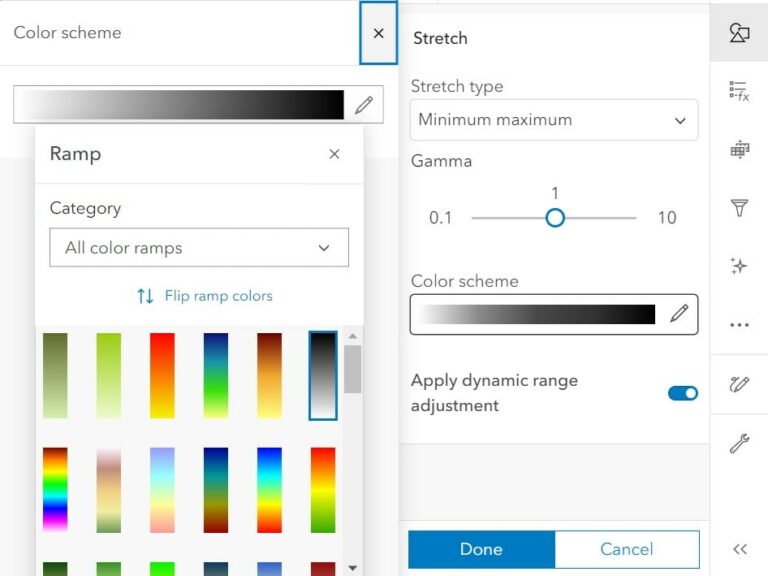The width and height of the screenshot is (768, 576).
Task: Click the Flip ramp colors link
Action: 218,296
